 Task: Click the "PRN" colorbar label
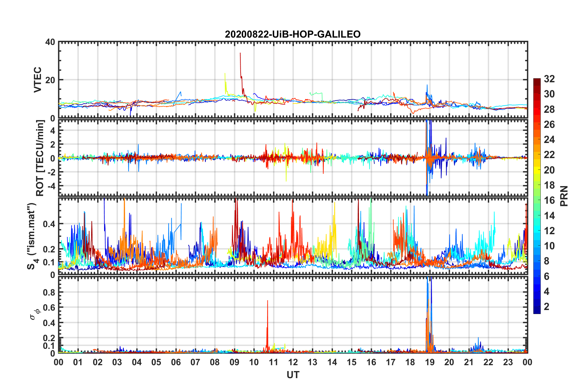coord(564,196)
